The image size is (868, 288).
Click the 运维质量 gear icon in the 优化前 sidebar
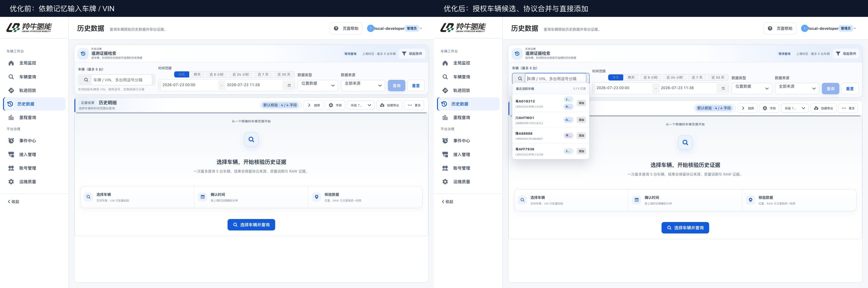pyautogui.click(x=11, y=182)
